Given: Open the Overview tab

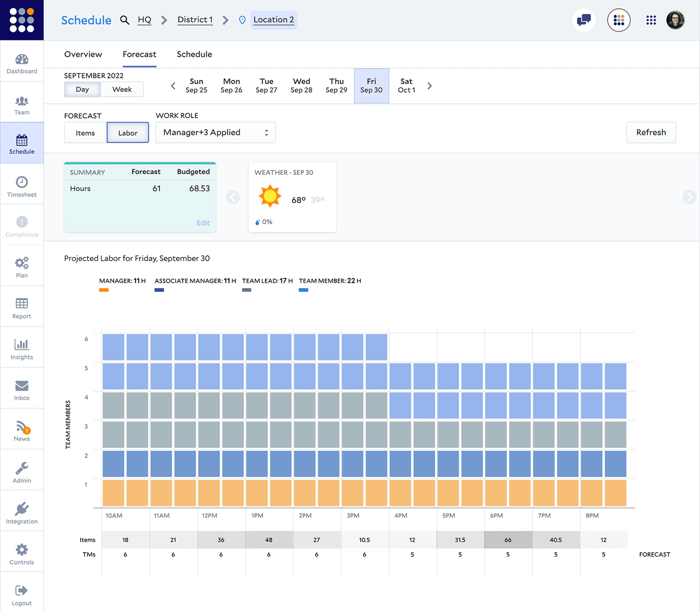Looking at the screenshot, I should click(83, 54).
